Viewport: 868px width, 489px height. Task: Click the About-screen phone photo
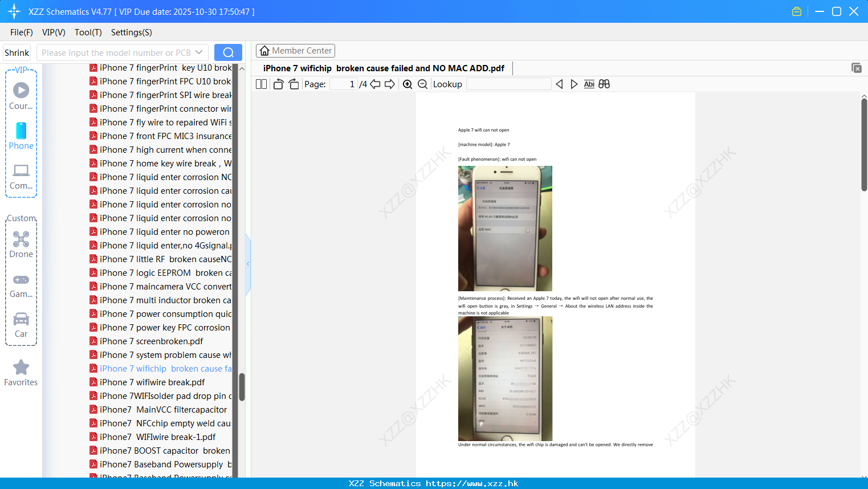[x=505, y=379]
